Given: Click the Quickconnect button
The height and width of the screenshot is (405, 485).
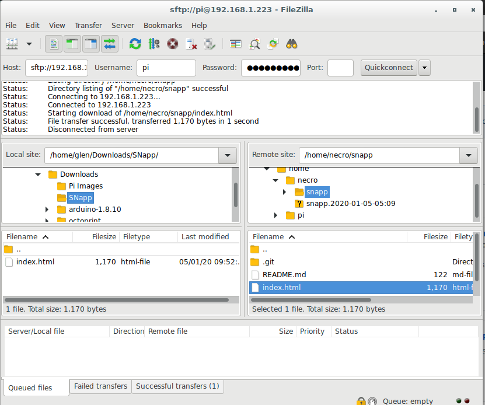Looking at the screenshot, I should coord(389,68).
